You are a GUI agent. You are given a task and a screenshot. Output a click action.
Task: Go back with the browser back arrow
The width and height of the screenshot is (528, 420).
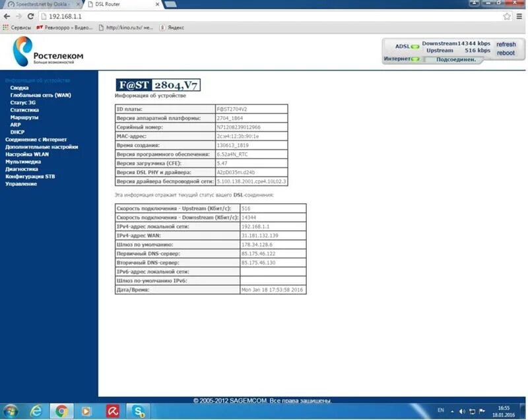click(7, 16)
